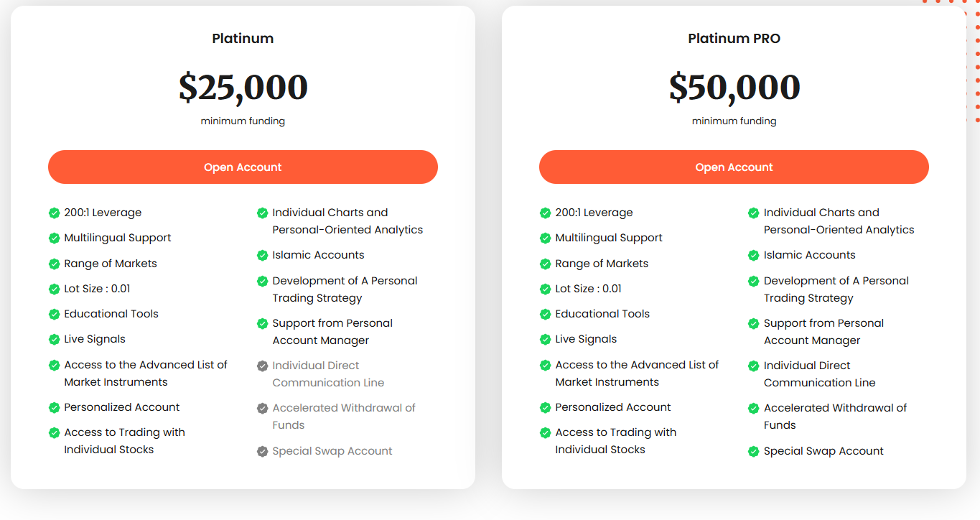The height and width of the screenshot is (520, 980).
Task: Click the $25,000 minimum funding amount
Action: coord(243,88)
